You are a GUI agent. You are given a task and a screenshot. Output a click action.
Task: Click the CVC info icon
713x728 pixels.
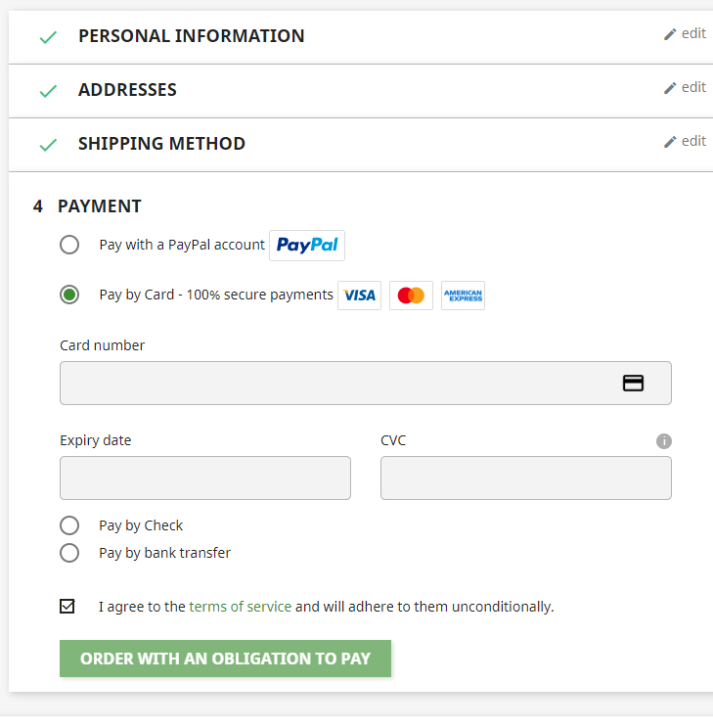point(664,441)
